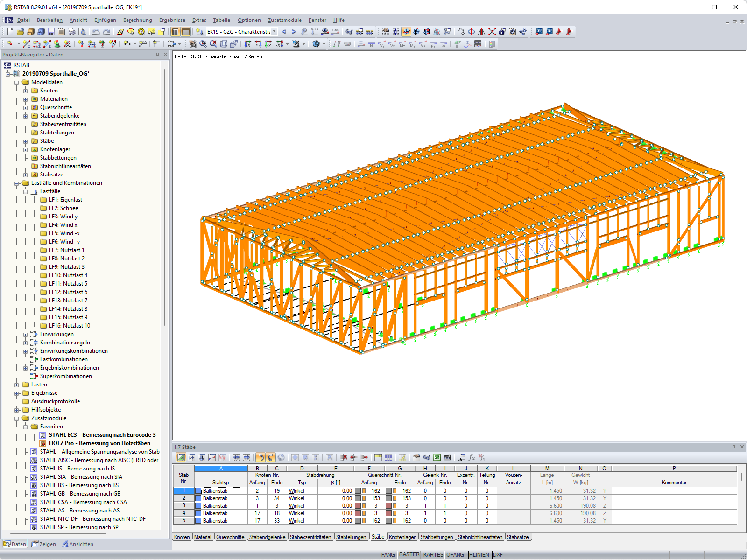This screenshot has height=560, width=747.
Task: Click the Querschnitt Anfang color swatch for row 3
Action: coord(358,506)
